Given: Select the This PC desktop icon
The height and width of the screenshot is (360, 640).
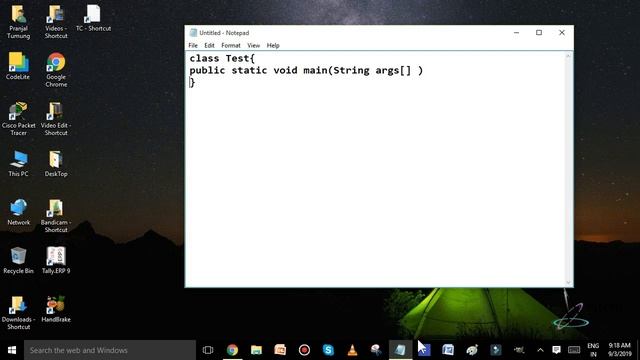Looking at the screenshot, I should click(18, 163).
